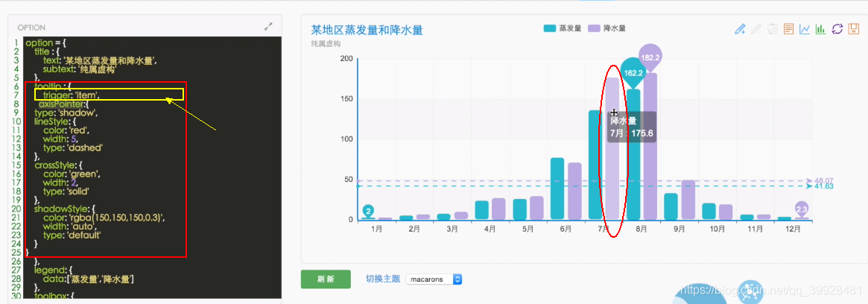Click the 182.2 max marker pin
The image size is (868, 304).
(x=650, y=57)
